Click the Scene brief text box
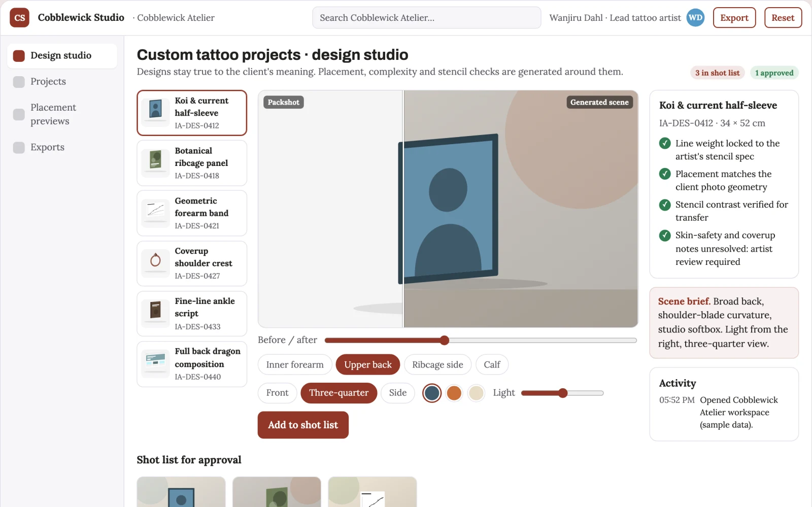This screenshot has width=812, height=507. pyautogui.click(x=724, y=323)
